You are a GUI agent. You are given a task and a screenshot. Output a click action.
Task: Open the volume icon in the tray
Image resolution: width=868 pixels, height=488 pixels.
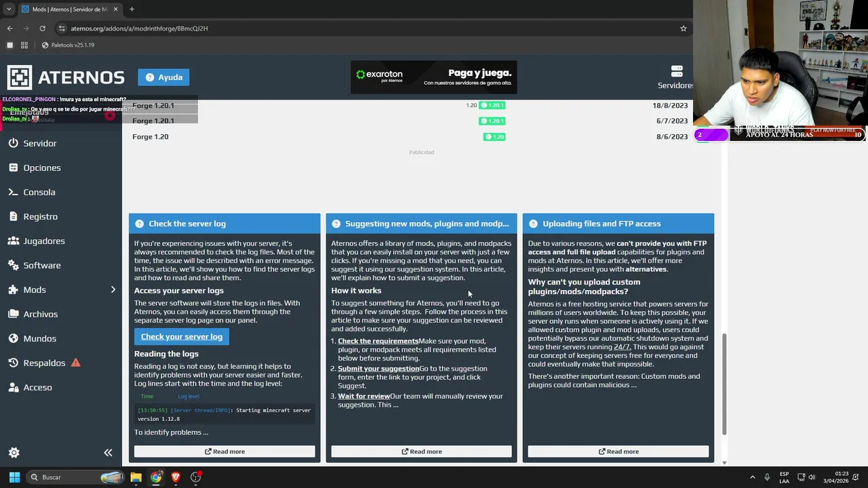[x=812, y=477]
